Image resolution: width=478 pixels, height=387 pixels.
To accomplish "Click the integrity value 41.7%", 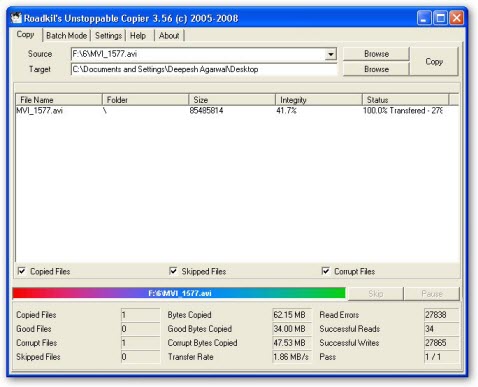I will click(286, 111).
